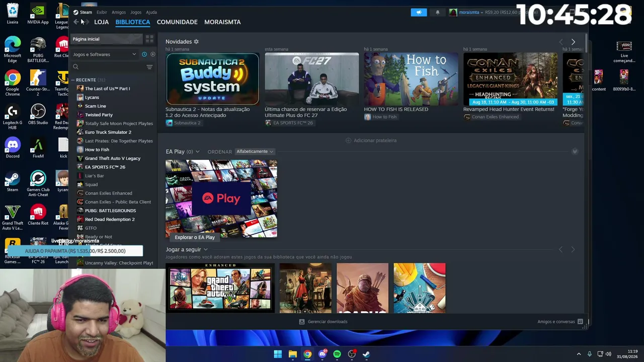The image size is (644, 362).
Task: Open Google Chrome from the taskbar
Action: click(307, 354)
